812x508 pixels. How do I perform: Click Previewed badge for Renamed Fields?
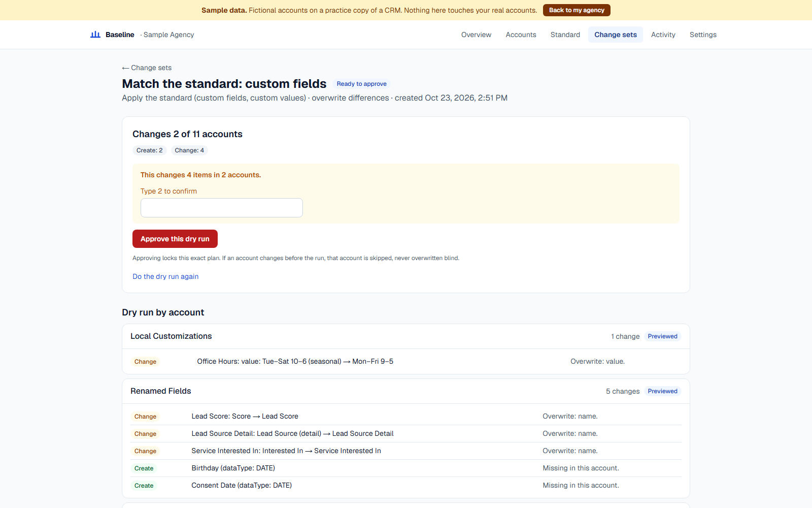tap(662, 391)
